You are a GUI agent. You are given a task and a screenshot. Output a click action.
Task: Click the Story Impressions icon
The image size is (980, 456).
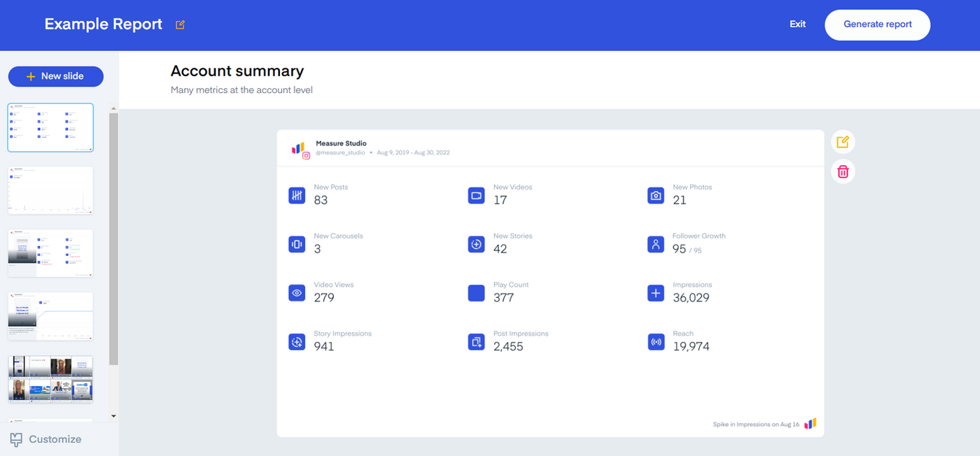[x=297, y=342]
